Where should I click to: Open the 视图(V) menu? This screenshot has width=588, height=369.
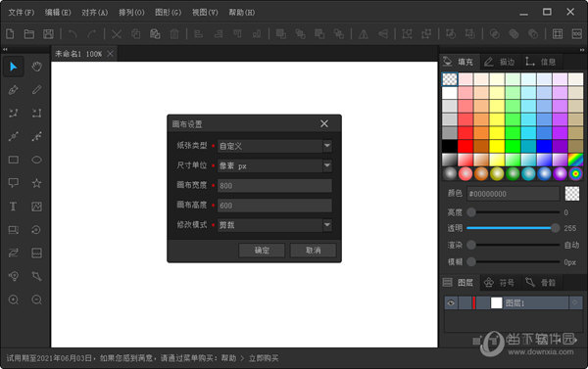pos(205,13)
